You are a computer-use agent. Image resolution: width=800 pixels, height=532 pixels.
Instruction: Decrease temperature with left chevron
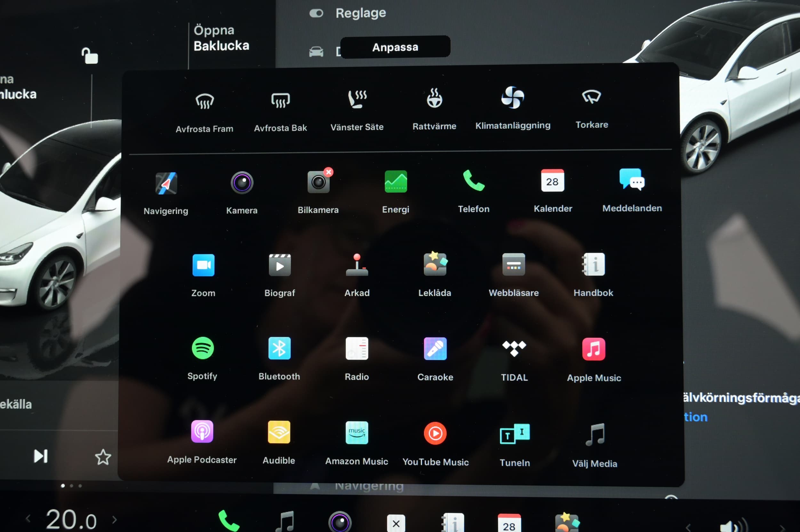pyautogui.click(x=28, y=519)
